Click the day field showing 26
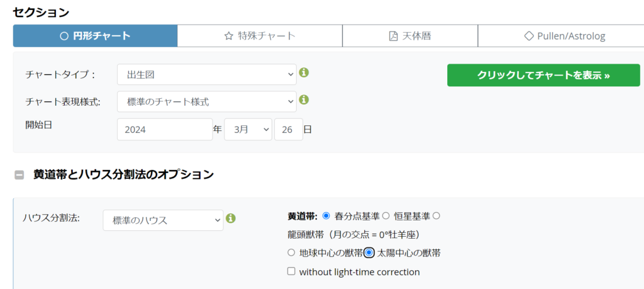 (288, 130)
